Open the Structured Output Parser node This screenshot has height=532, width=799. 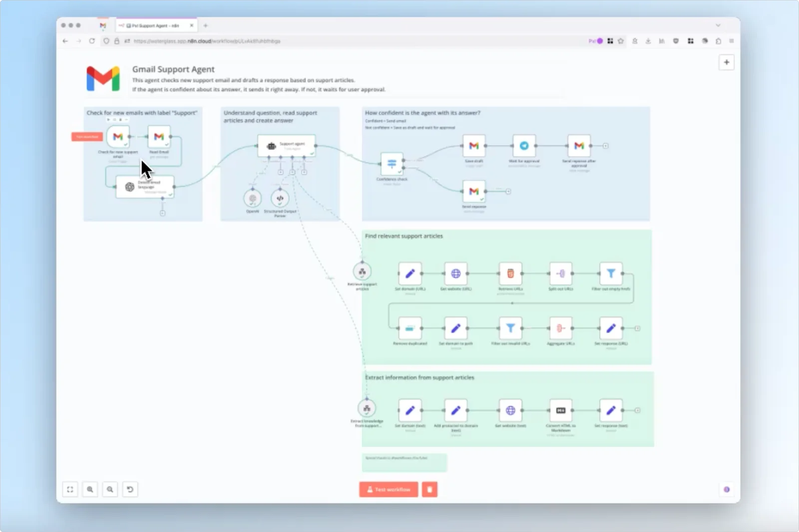[280, 199]
